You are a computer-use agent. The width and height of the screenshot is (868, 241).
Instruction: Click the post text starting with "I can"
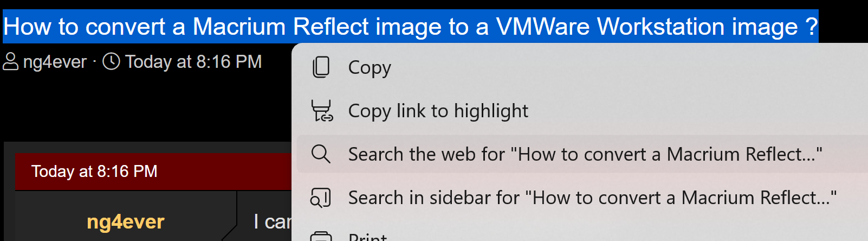point(272,221)
